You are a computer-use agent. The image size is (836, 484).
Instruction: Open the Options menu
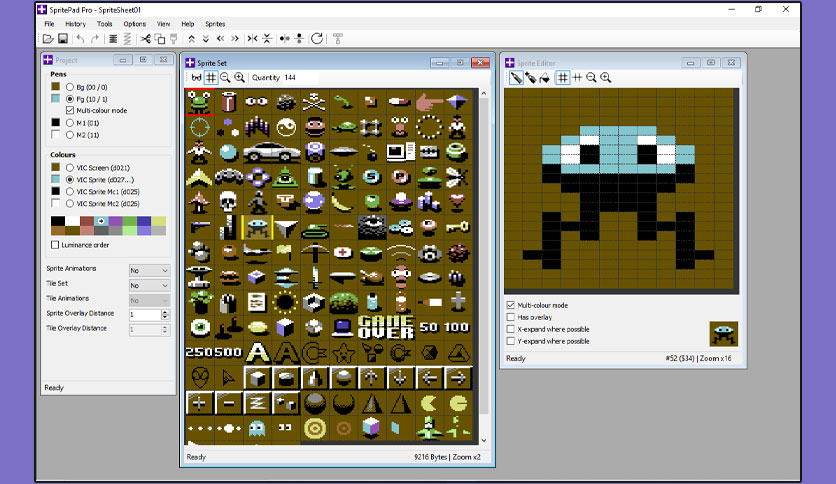pyautogui.click(x=134, y=24)
